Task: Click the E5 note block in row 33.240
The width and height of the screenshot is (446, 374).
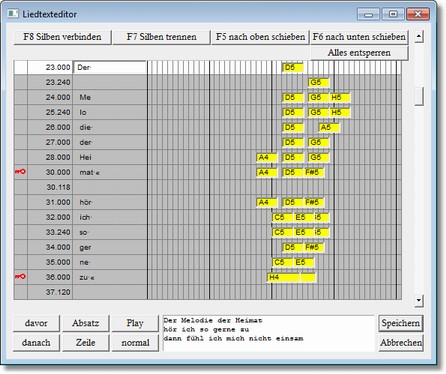Action: 303,232
